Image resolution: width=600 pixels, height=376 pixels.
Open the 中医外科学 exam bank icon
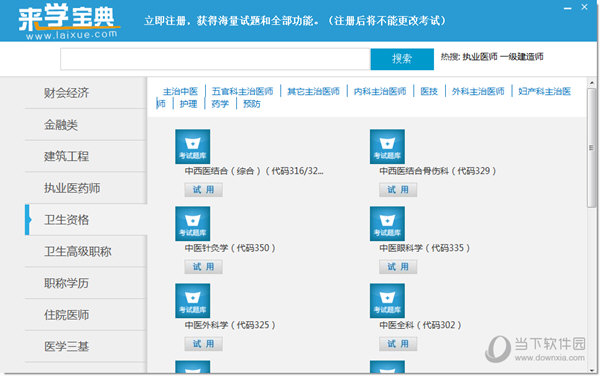pyautogui.click(x=192, y=301)
